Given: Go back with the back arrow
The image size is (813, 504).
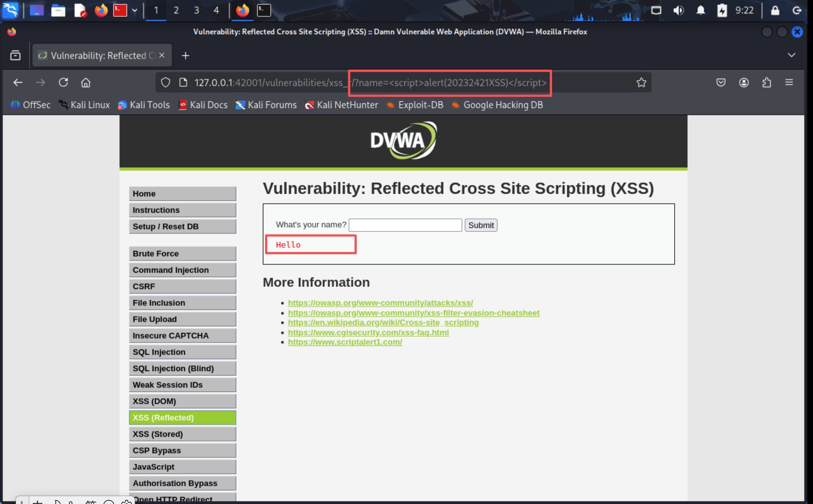Looking at the screenshot, I should (18, 82).
